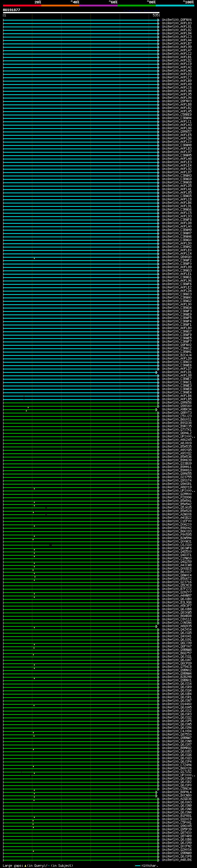
Task: Click the white AU191877 query bar
Action: [x=81, y=12]
